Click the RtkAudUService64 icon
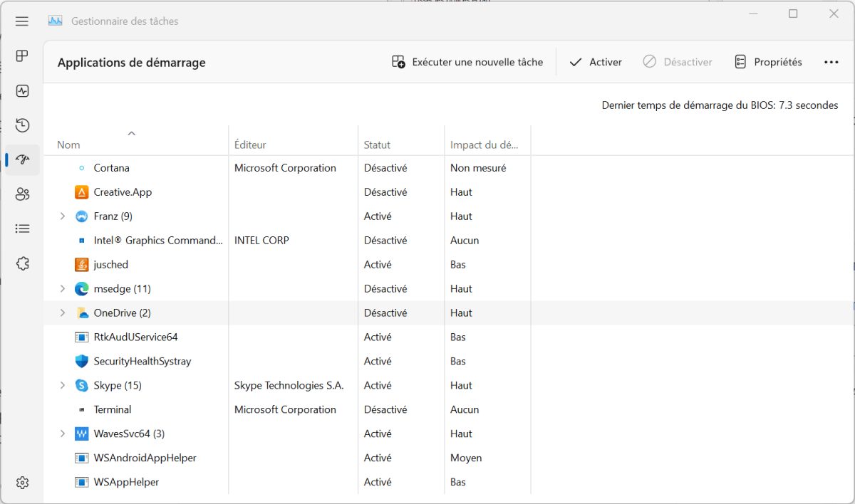Screen dimensions: 855x504 click(x=81, y=337)
